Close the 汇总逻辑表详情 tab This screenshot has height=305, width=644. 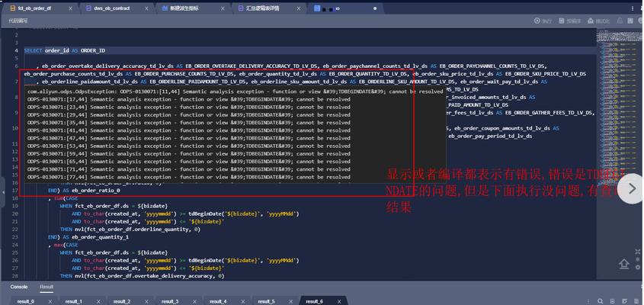(x=300, y=8)
